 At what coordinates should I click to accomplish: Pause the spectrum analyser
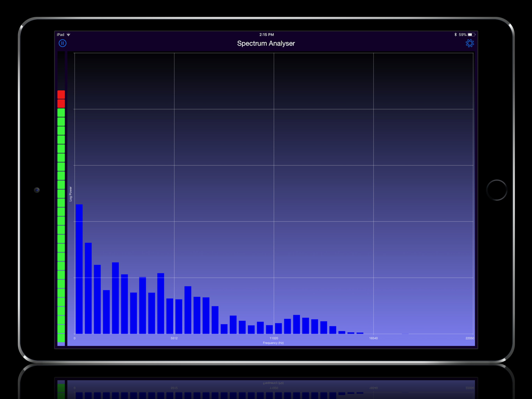tap(63, 43)
